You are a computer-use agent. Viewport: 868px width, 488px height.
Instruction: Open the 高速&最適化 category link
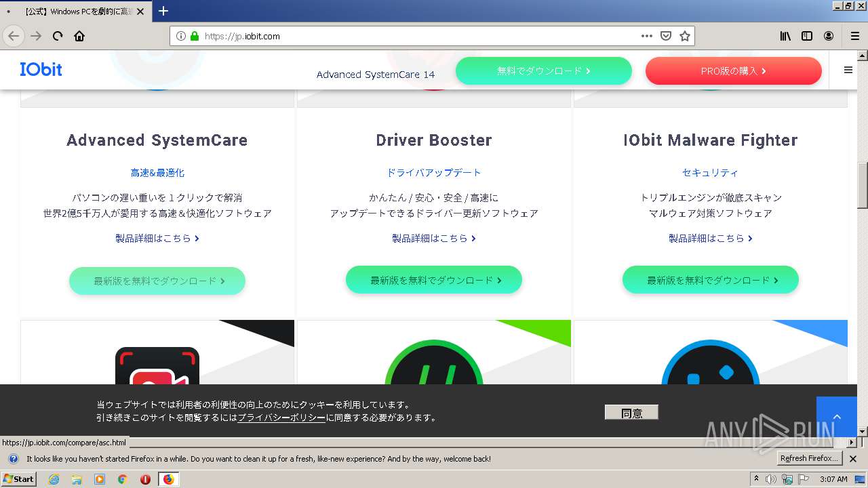point(157,173)
